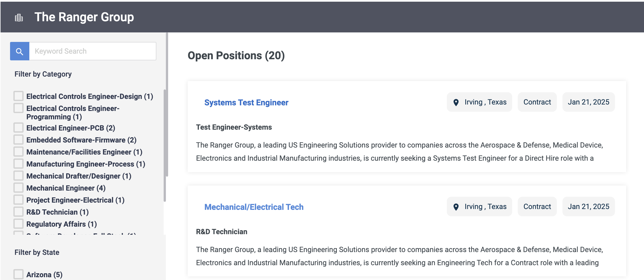Click the sidebar vertical scrollbar
644x280 pixels.
(x=167, y=105)
